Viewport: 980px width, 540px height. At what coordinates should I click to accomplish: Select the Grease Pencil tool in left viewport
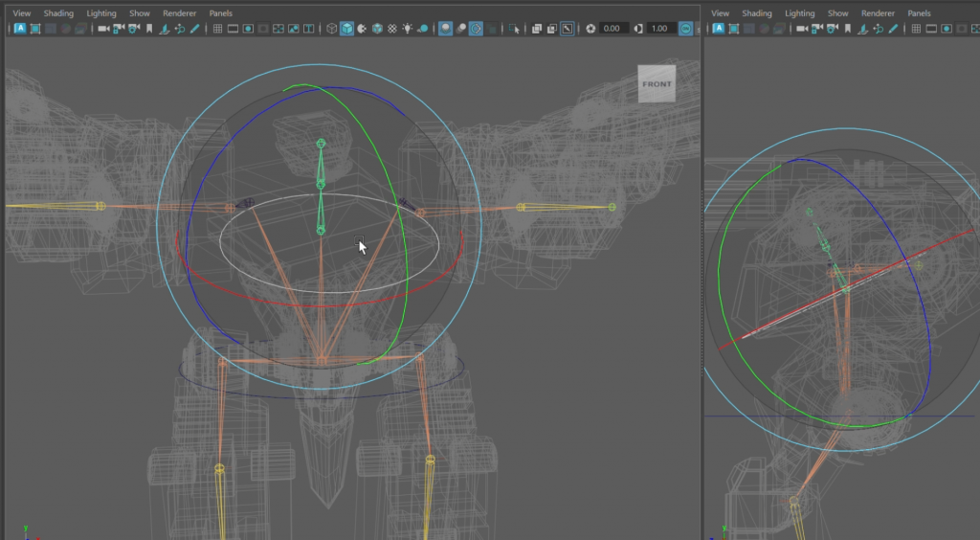(194, 29)
